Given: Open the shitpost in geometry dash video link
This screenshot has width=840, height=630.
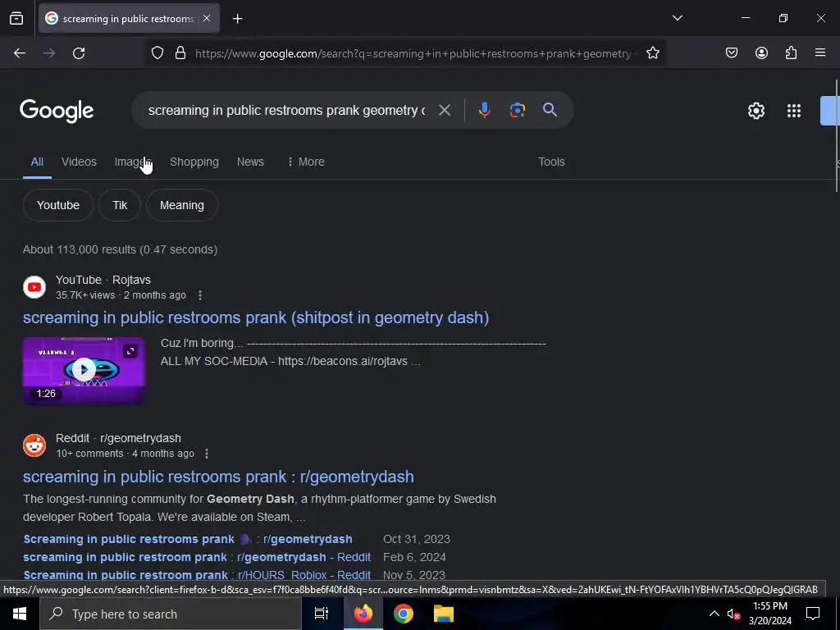Looking at the screenshot, I should (256, 317).
